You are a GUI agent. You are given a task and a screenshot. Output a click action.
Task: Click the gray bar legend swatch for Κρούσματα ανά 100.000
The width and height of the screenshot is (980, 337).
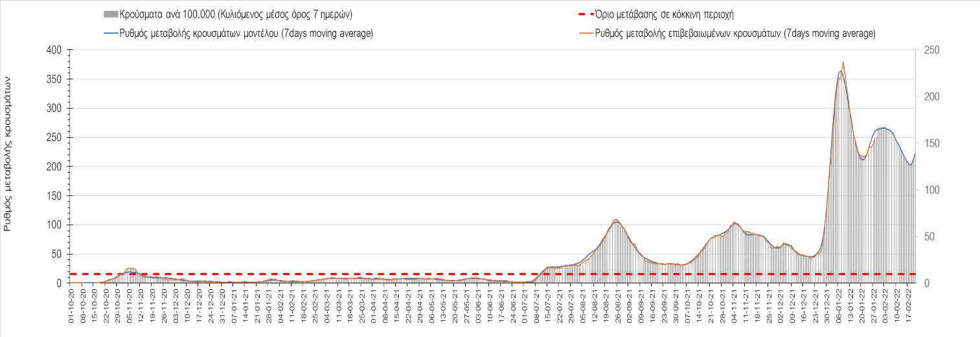pyautogui.click(x=111, y=14)
